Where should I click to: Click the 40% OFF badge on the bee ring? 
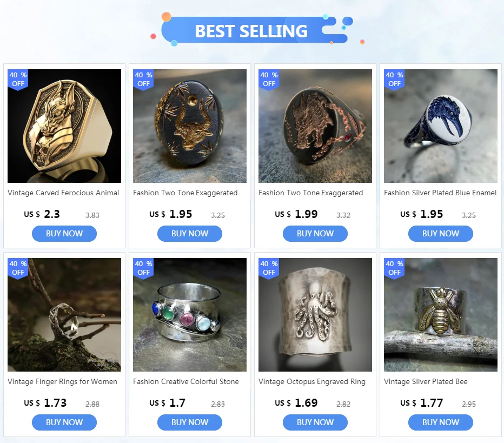[394, 268]
